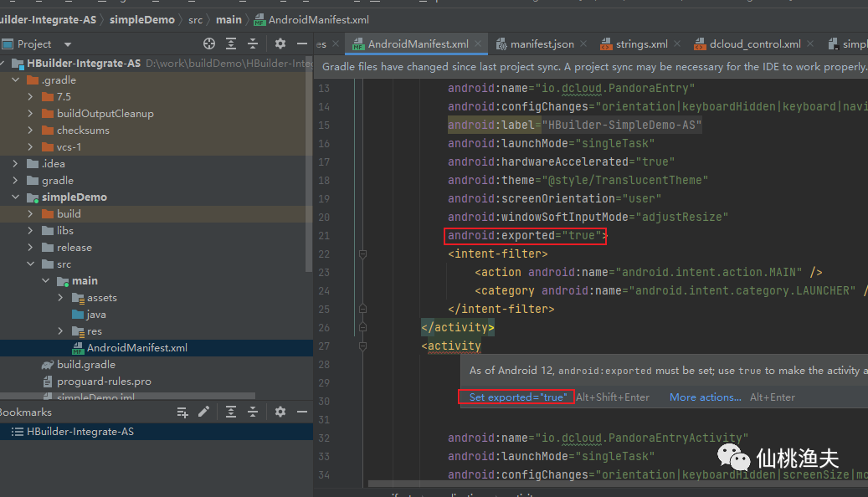This screenshot has width=868, height=497.
Task: Expand the vcs-1 folder
Action: tap(30, 146)
